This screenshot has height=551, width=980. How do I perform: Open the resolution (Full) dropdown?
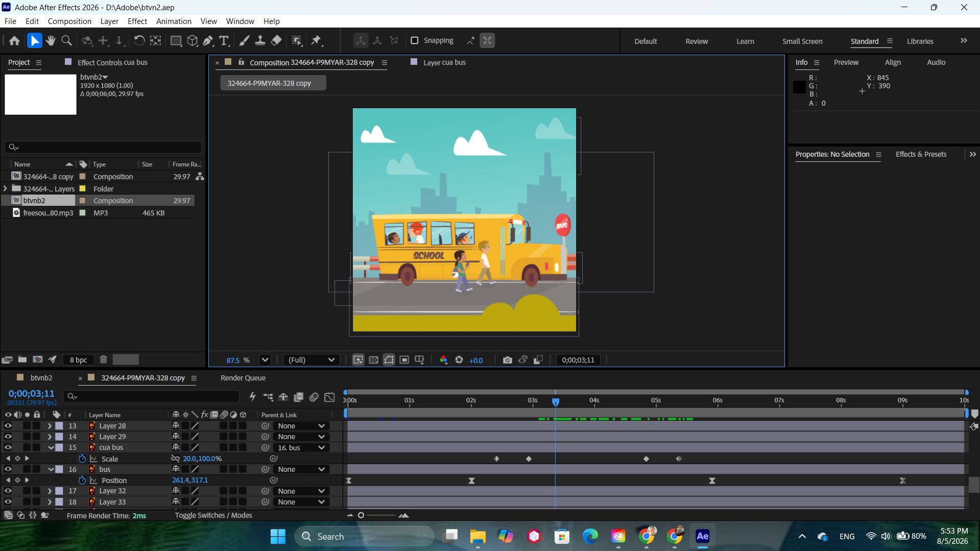pyautogui.click(x=311, y=360)
